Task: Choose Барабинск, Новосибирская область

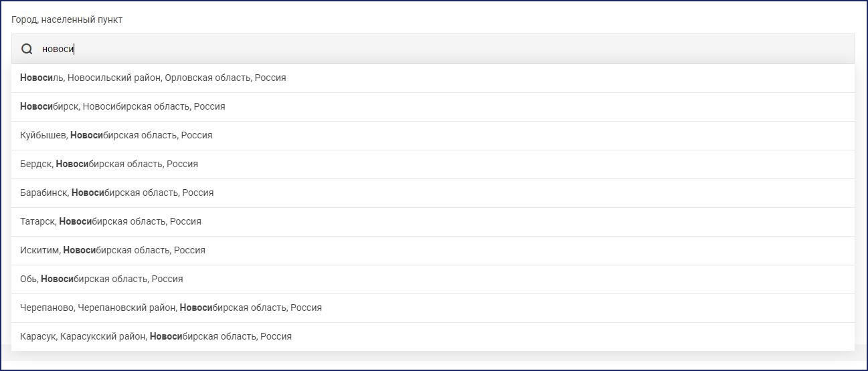Action: pos(433,193)
